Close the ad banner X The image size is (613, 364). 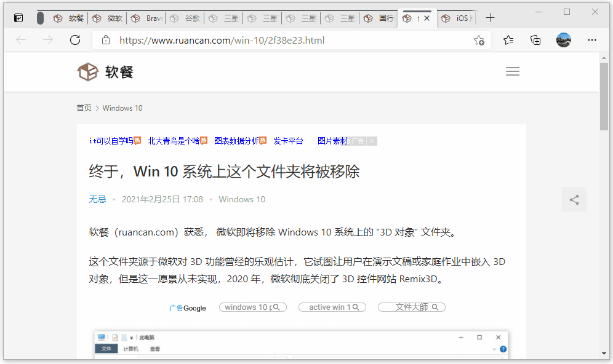[x=372, y=141]
